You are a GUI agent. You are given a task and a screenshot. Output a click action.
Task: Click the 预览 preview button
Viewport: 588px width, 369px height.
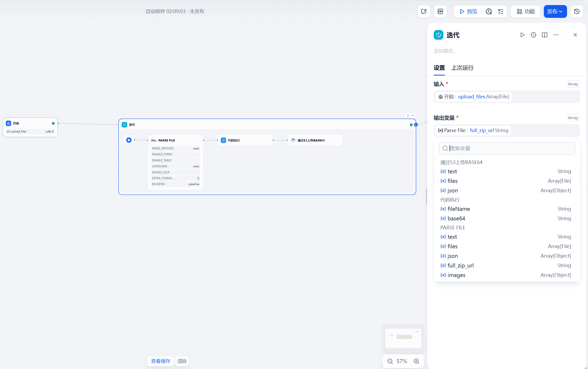point(468,11)
